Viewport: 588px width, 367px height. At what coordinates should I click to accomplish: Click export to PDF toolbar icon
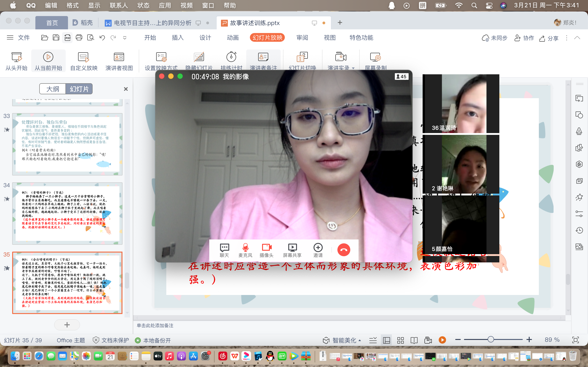(67, 38)
